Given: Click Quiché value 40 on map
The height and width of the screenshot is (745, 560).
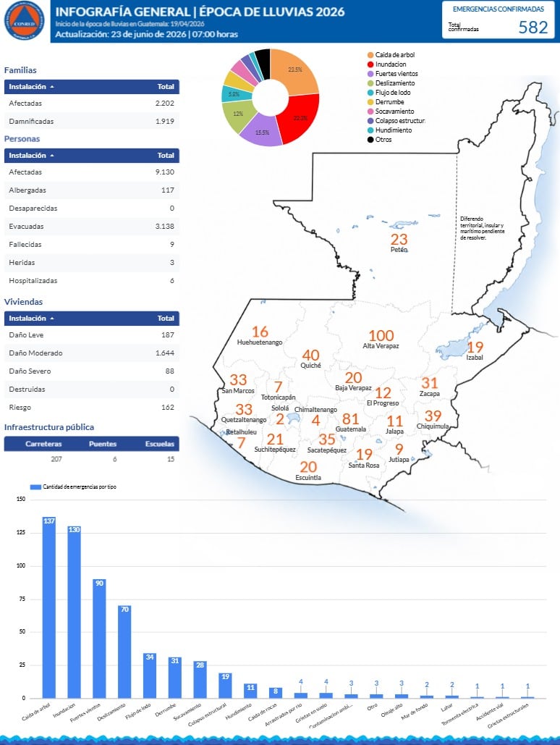Looking at the screenshot, I should (310, 355).
